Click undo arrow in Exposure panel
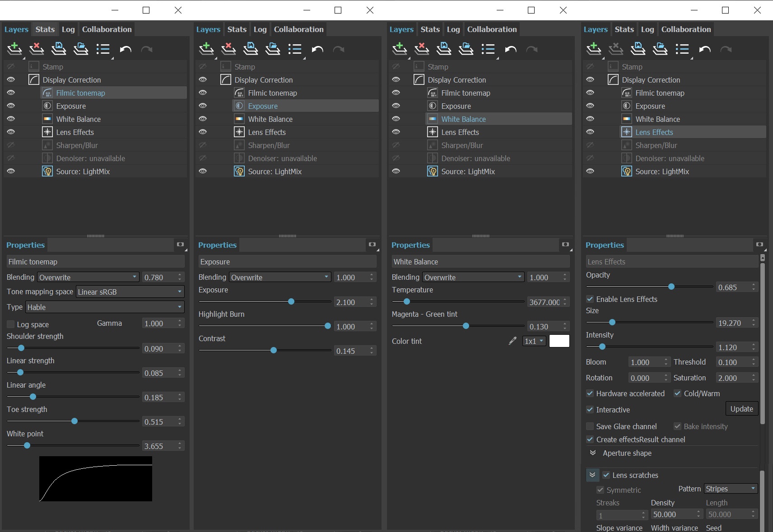 (317, 49)
